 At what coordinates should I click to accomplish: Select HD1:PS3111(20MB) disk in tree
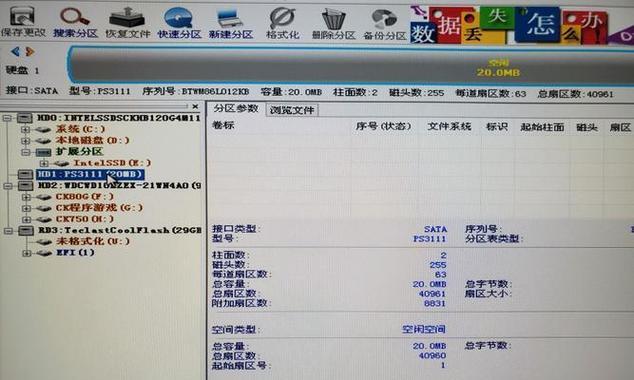click(90, 174)
